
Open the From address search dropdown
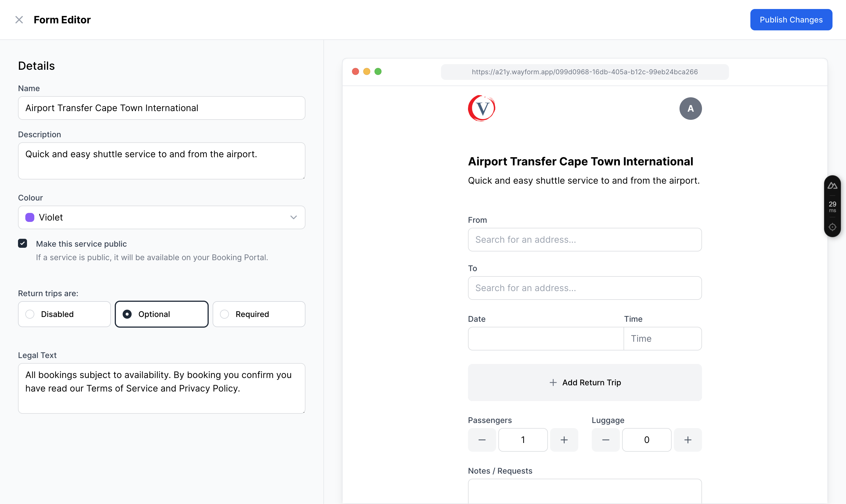click(585, 239)
